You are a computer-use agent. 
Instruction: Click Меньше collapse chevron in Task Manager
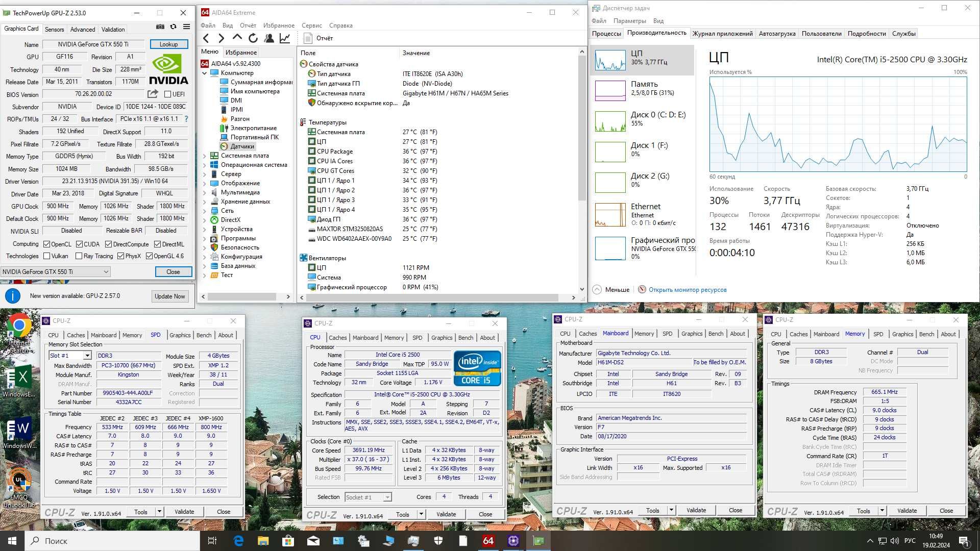tap(597, 290)
